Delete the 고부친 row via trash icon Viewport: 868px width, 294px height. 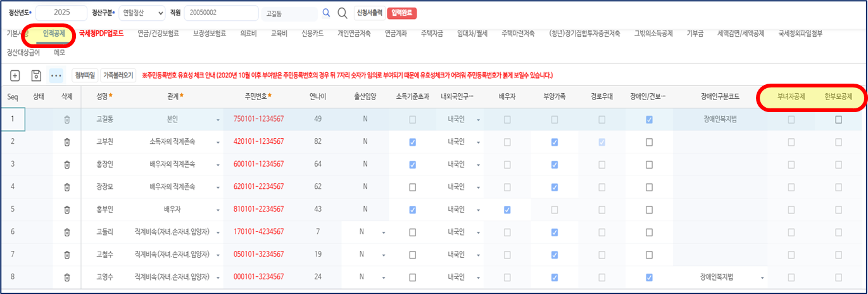[66, 143]
